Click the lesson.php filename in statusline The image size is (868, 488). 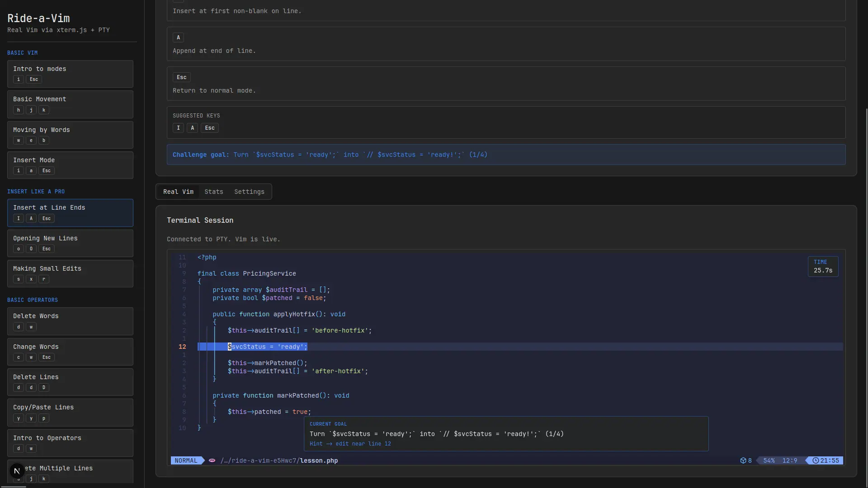coord(319,460)
